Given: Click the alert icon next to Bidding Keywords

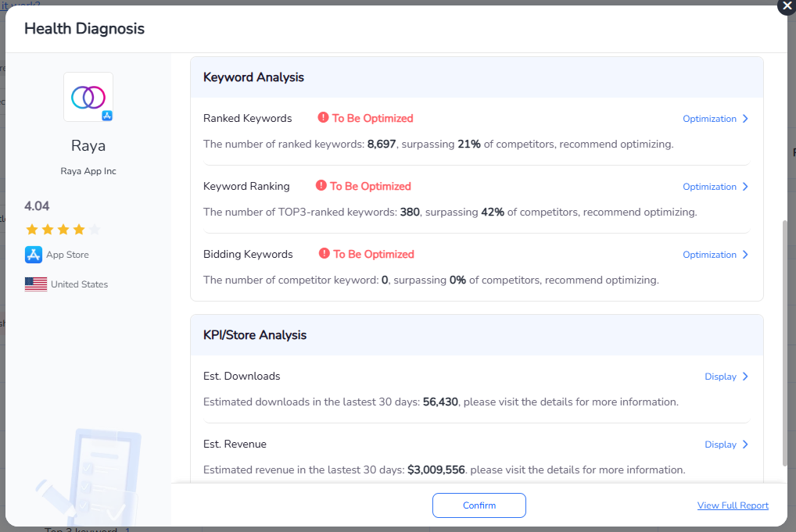Looking at the screenshot, I should point(324,254).
